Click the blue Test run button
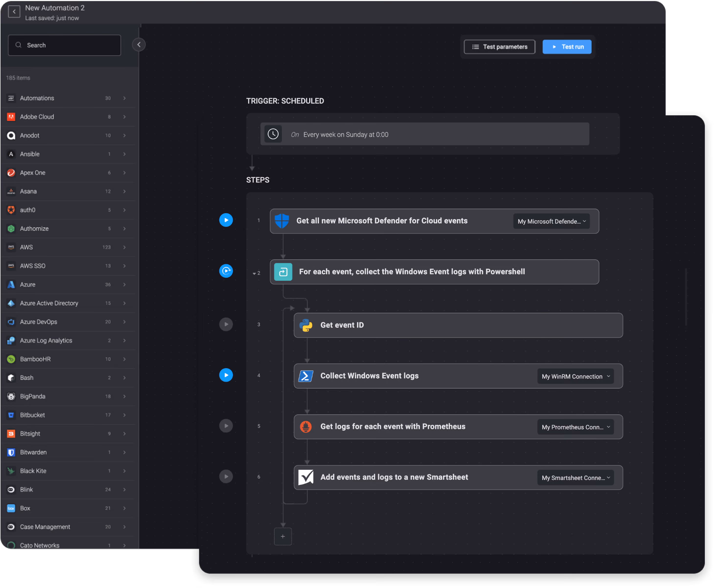This screenshot has height=588, width=716. 567,47
